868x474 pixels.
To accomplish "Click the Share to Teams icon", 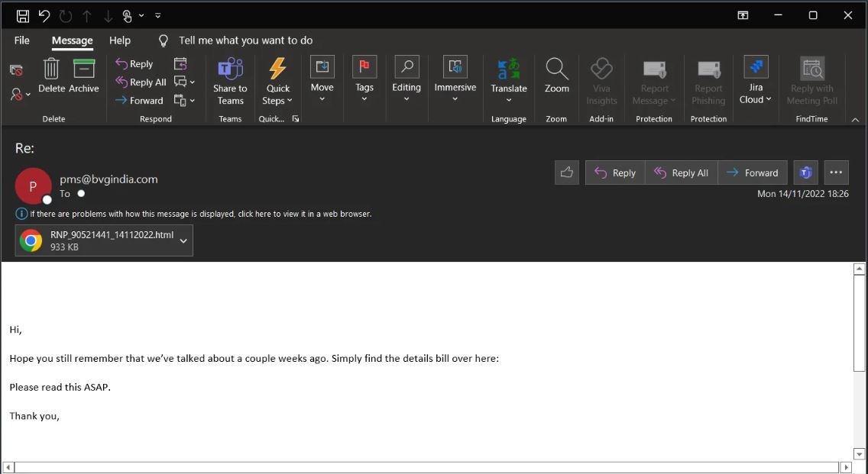I will pos(230,70).
